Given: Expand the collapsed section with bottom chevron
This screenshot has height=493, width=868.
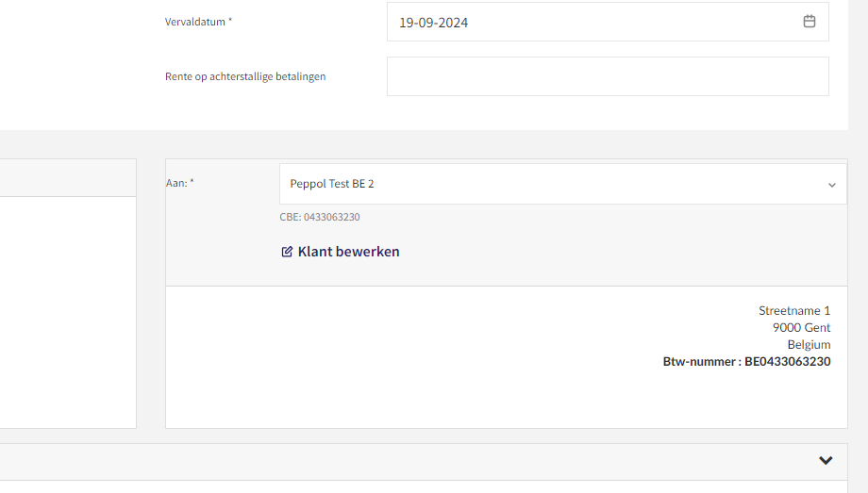Looking at the screenshot, I should tap(826, 461).
